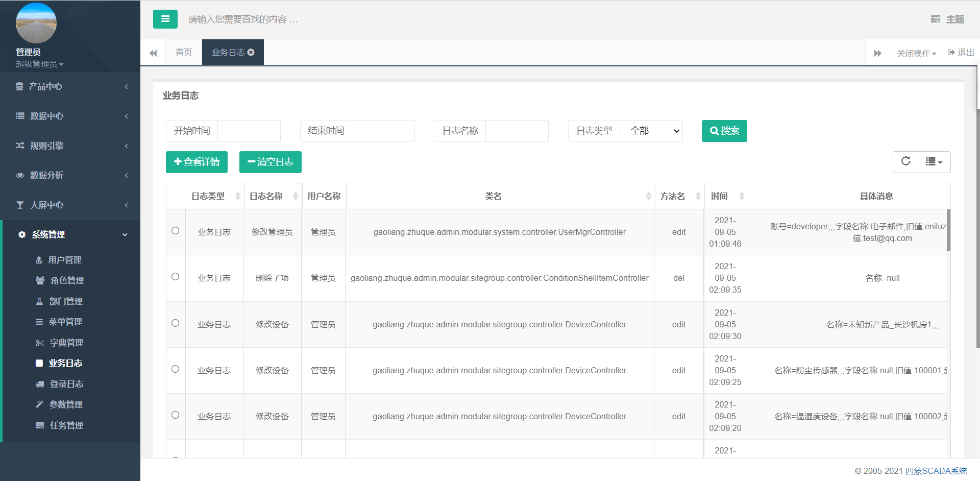This screenshot has width=980, height=481.
Task: Open the table columns list dropdown
Action: pos(934,162)
